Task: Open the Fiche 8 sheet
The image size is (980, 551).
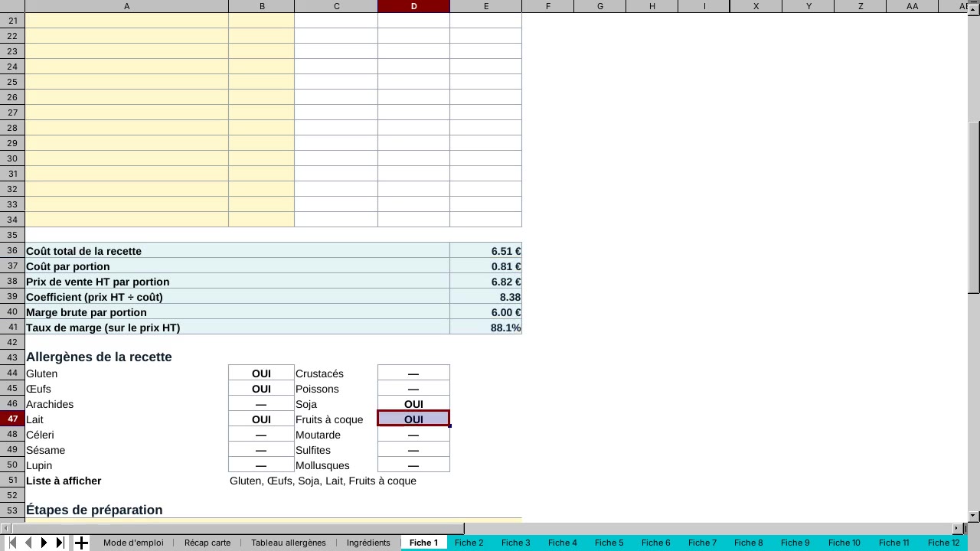Action: [749, 543]
